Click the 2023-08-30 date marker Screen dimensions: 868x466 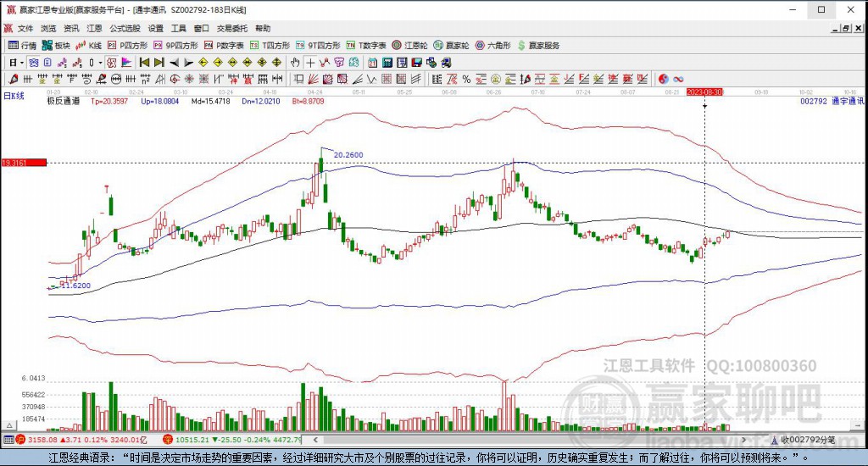(704, 92)
